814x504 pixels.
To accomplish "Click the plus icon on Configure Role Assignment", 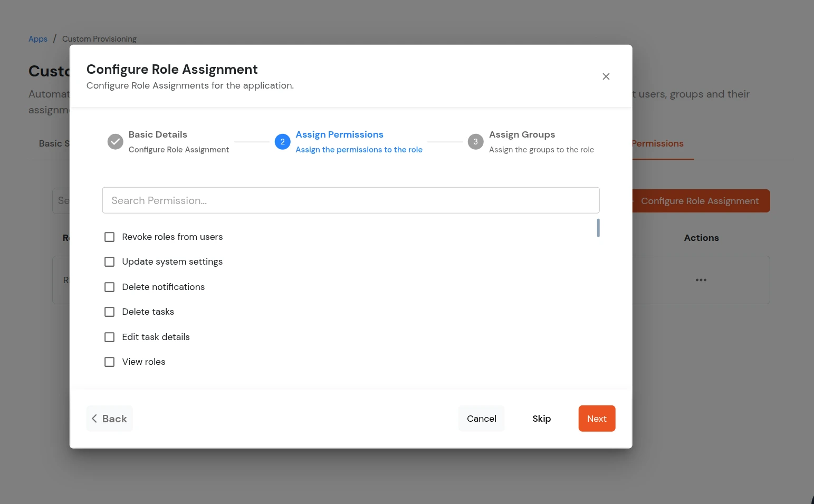I will (633, 201).
